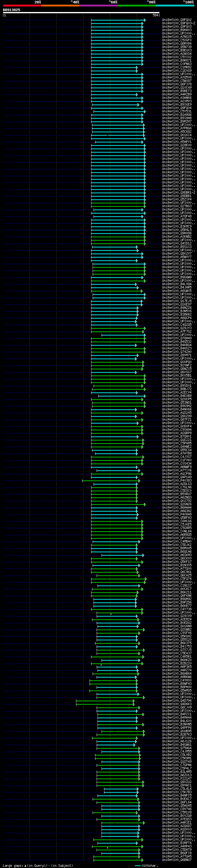Select label UniRef100_C0NL64
Image resolution: width=197 pixels, height=868 pixels.
177,531
